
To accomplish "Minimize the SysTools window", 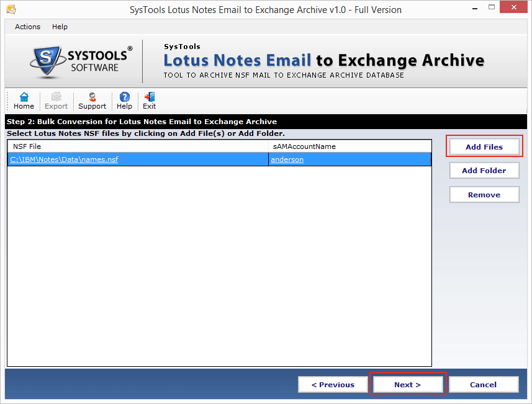I will [x=475, y=7].
